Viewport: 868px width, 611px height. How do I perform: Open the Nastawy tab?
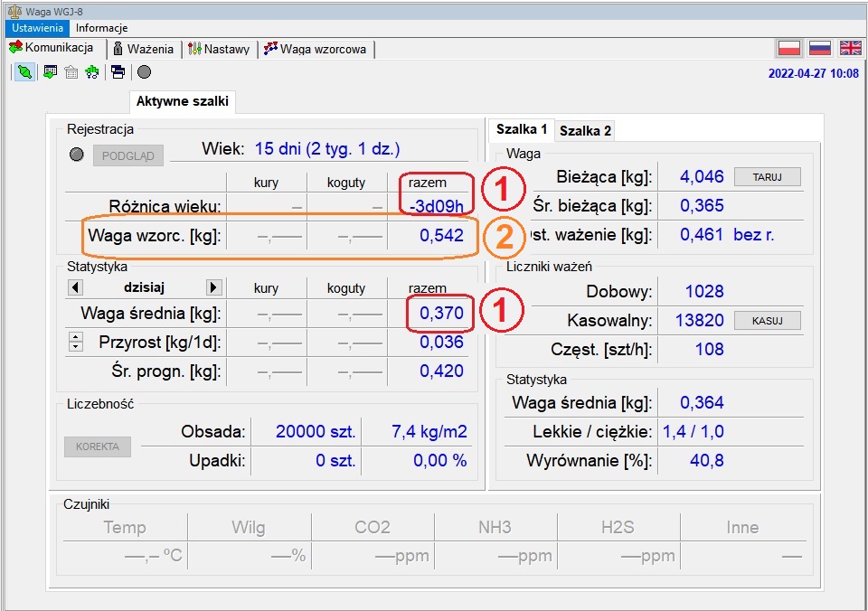(x=219, y=49)
